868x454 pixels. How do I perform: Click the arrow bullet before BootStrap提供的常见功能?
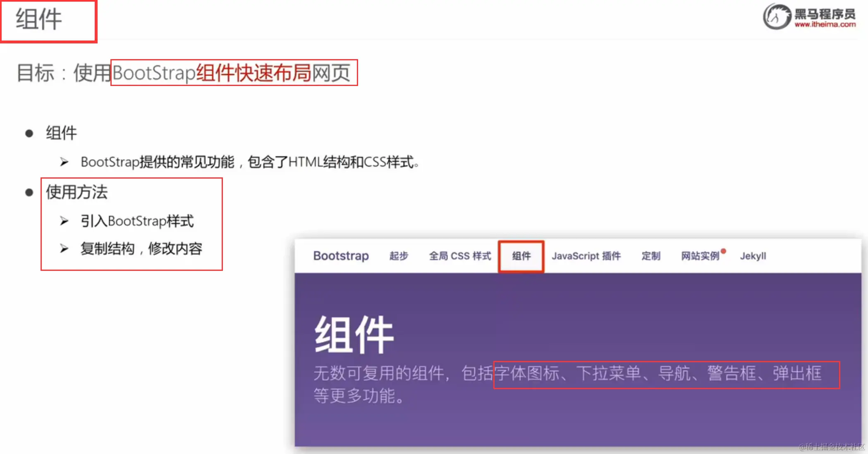pyautogui.click(x=64, y=162)
